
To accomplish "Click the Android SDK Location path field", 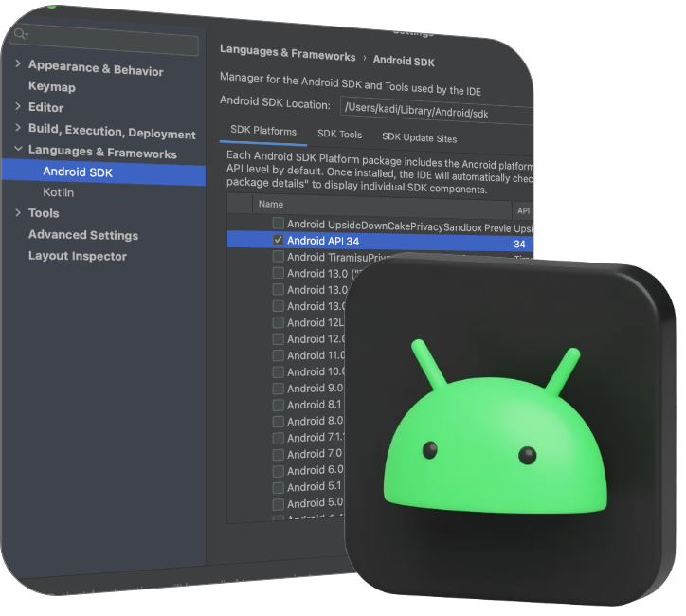I will point(437,109).
